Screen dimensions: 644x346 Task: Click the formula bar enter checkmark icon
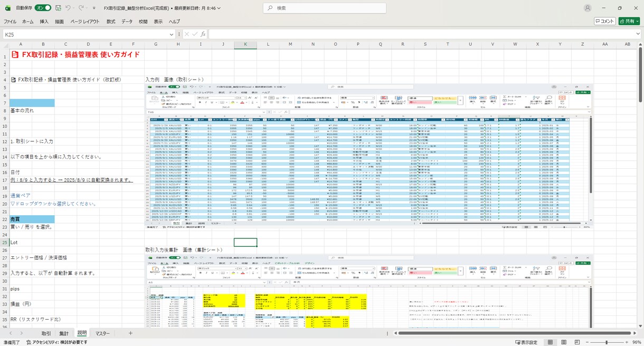coord(195,34)
